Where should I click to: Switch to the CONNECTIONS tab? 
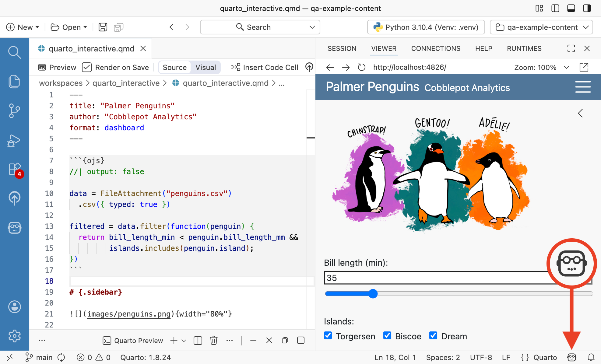pos(436,48)
